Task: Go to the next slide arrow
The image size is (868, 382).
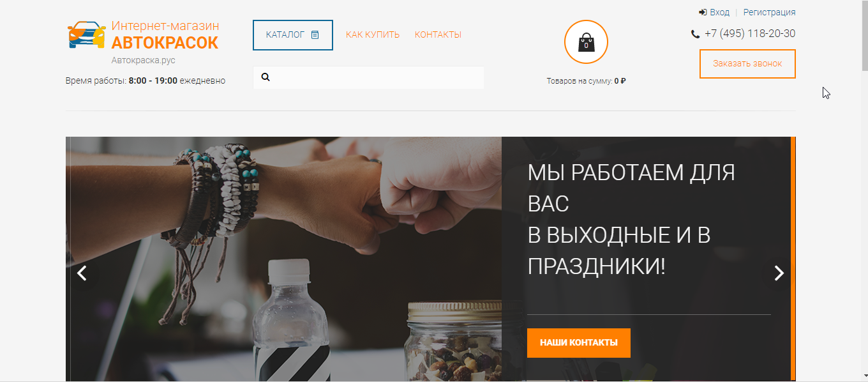Action: click(x=779, y=273)
